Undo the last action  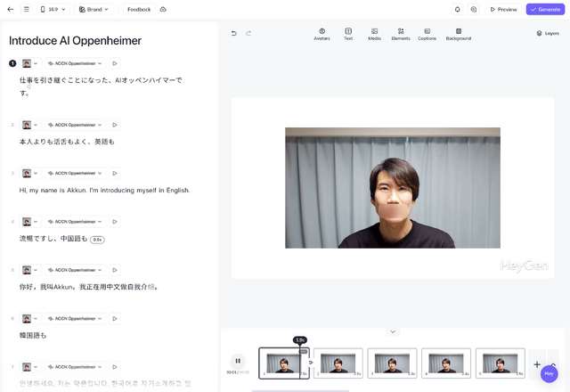point(233,34)
